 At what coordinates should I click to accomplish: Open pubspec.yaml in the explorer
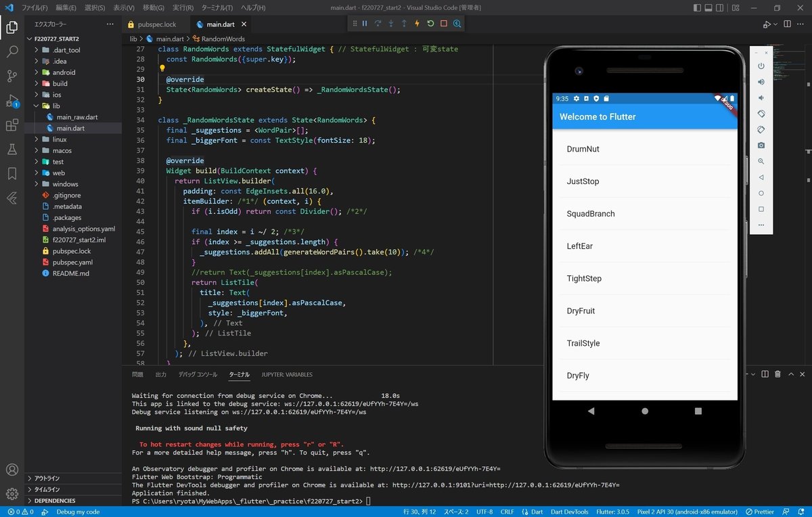coord(73,263)
